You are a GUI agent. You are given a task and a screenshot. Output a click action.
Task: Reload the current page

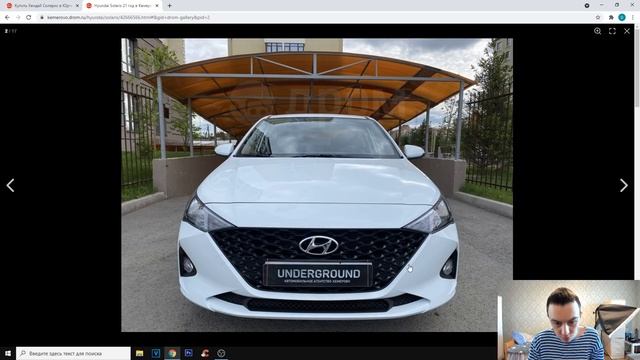(29, 18)
